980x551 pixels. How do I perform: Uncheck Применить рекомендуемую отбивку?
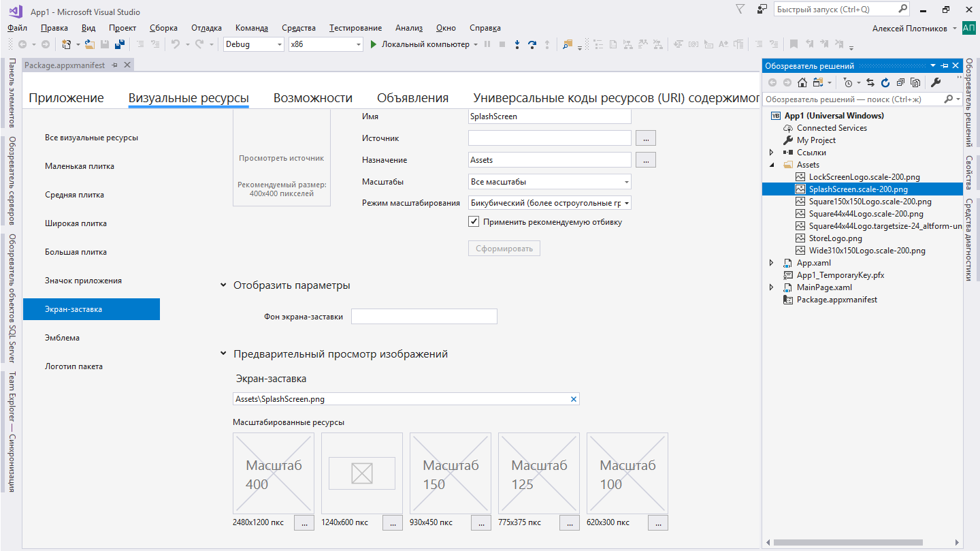click(x=473, y=221)
